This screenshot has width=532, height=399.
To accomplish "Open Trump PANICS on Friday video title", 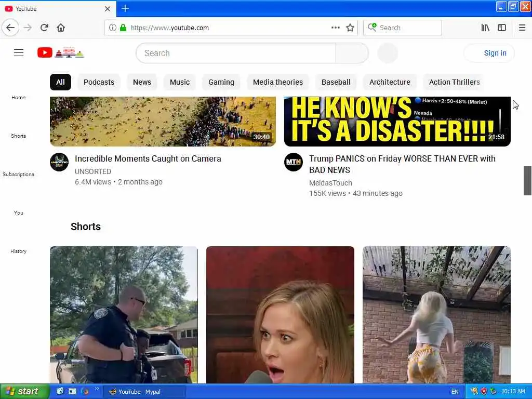I will point(402,164).
